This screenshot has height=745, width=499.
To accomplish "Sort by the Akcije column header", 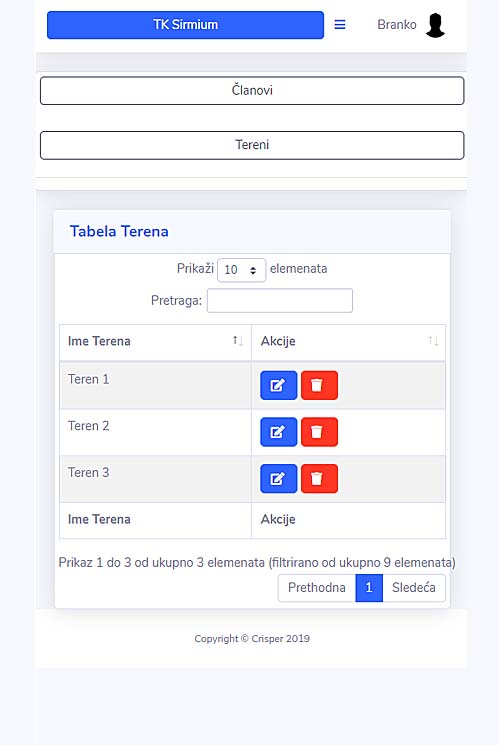I will point(348,341).
